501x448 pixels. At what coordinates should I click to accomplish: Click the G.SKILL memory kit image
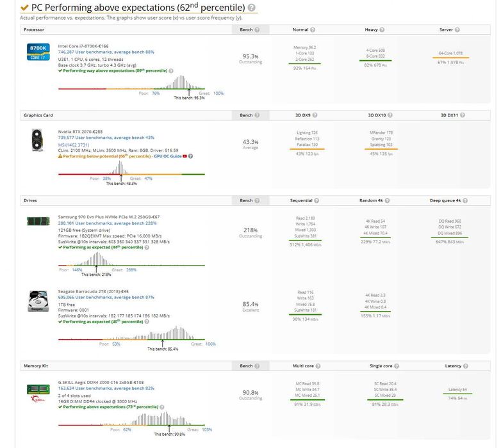[x=38, y=393]
